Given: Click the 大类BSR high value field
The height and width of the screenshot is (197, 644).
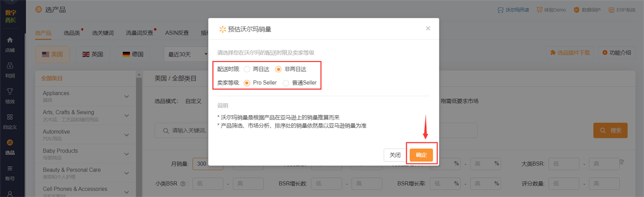Looking at the screenshot, I should coord(604,163).
